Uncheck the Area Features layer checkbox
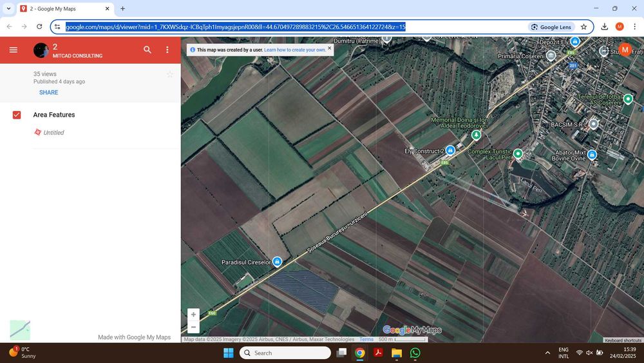This screenshot has height=363, width=644. [x=17, y=115]
